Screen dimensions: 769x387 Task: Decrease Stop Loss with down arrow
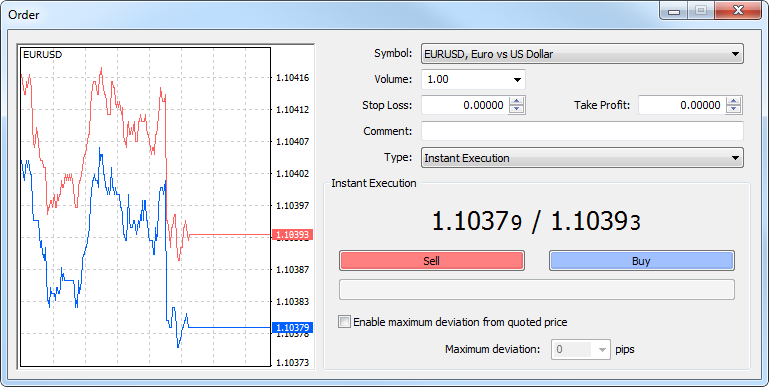click(x=516, y=109)
